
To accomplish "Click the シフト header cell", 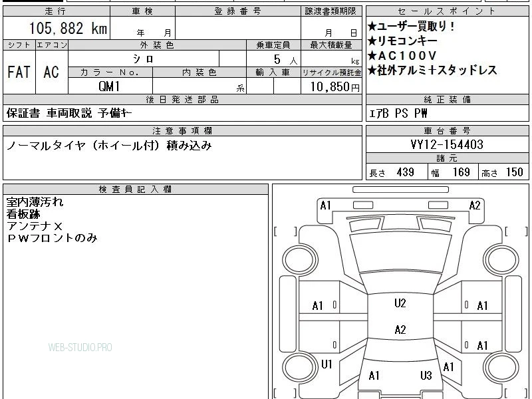I will point(19,45).
